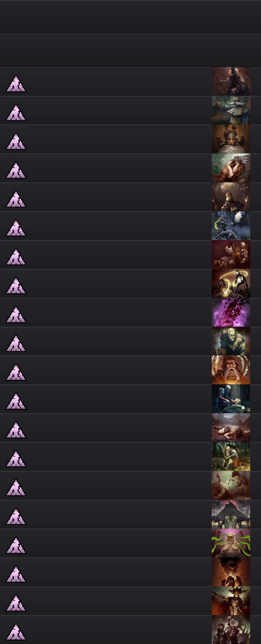Open the group of armored figures thumbnail
This screenshot has width=261, height=644.
tap(231, 630)
